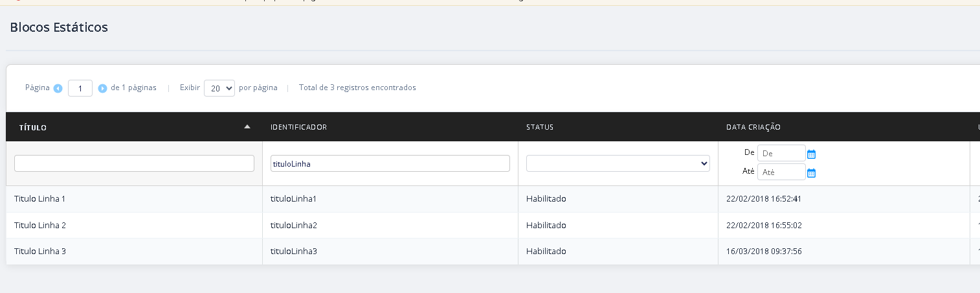980x293 pixels.
Task: Go to the next page arrow
Action: [102, 88]
